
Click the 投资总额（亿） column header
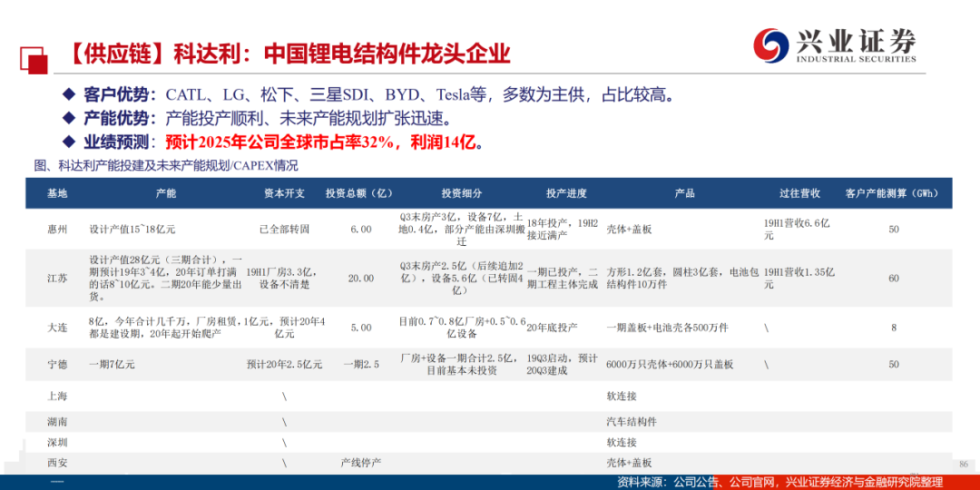click(x=358, y=194)
